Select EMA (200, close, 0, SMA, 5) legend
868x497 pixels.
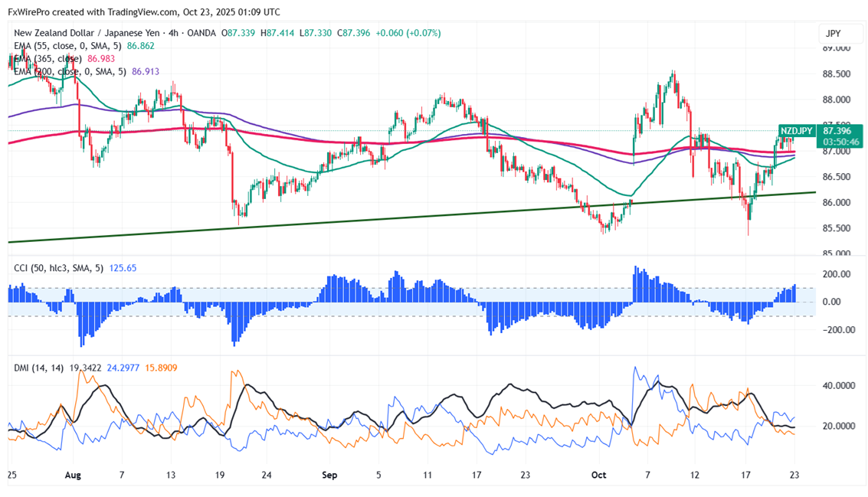point(70,71)
